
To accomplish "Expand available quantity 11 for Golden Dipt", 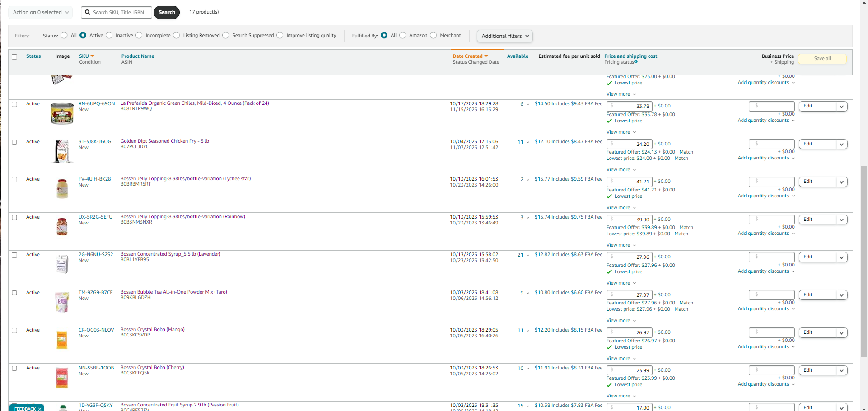I will [523, 142].
